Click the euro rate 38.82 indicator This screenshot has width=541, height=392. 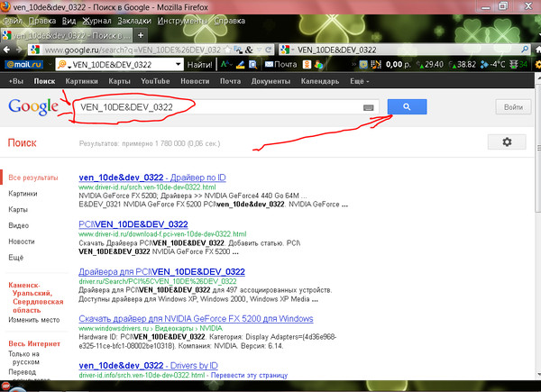click(x=463, y=65)
